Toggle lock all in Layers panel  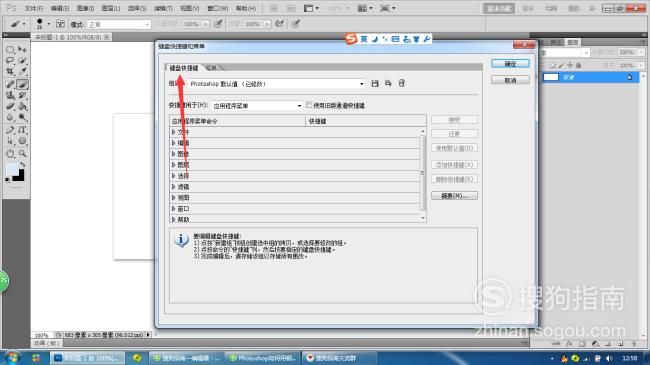coord(578,65)
